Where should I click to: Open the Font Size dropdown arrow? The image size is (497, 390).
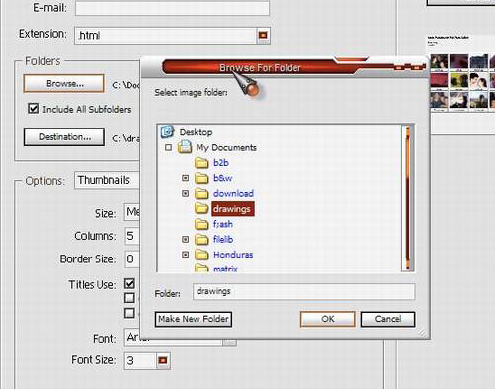click(163, 360)
